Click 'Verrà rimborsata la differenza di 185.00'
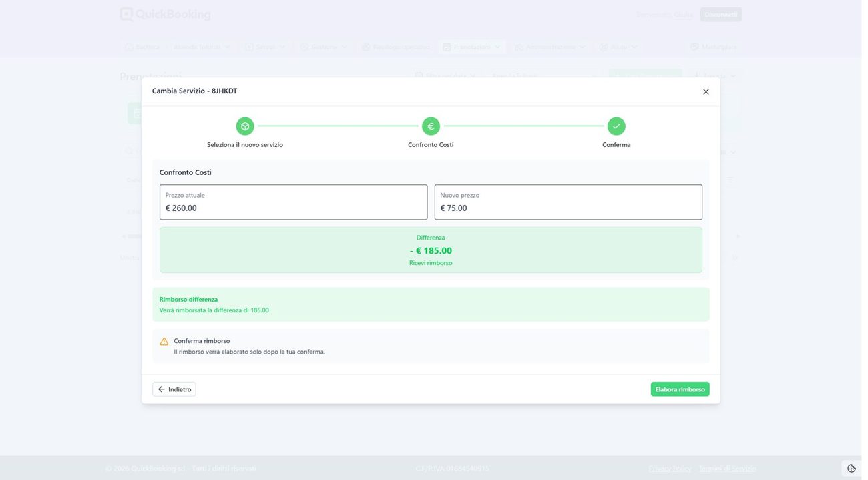The image size is (868, 480). 214,310
